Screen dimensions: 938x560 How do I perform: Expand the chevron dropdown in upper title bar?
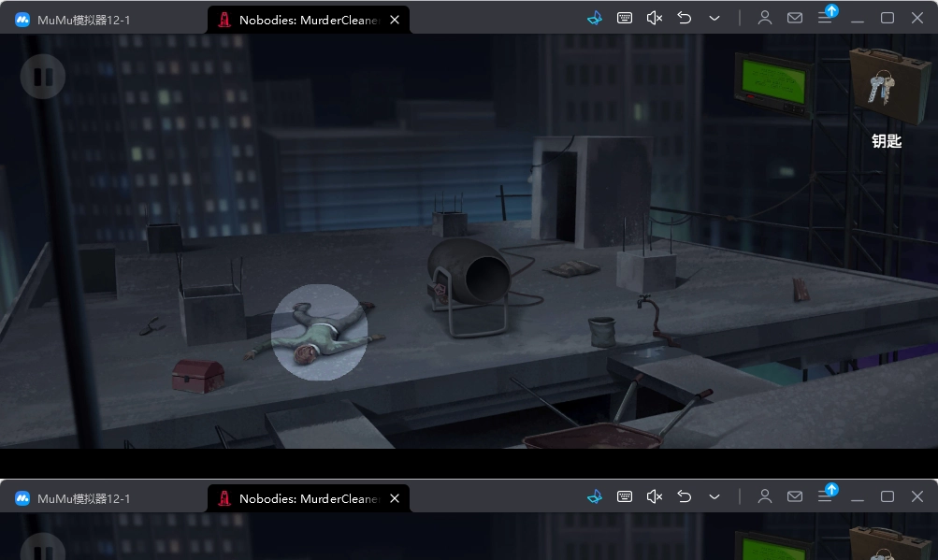(714, 18)
